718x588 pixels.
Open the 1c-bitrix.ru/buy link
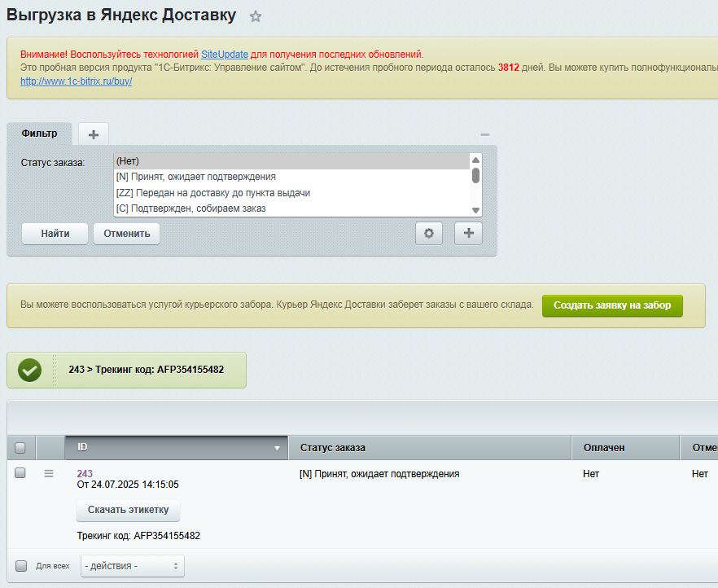[76, 81]
